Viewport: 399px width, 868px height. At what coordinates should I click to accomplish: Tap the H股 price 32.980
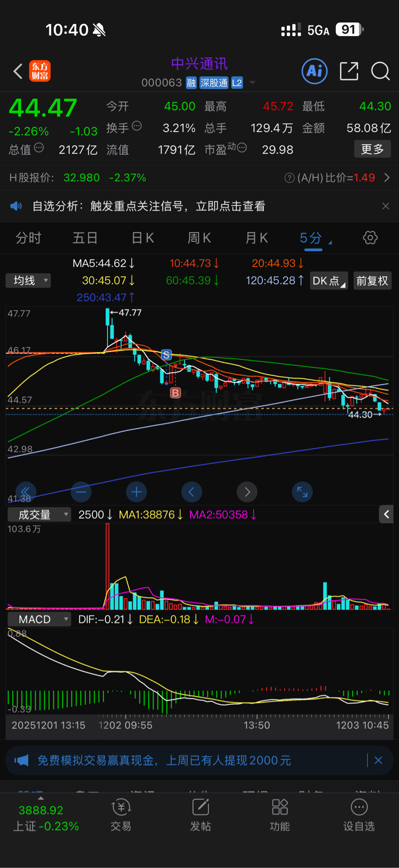click(x=82, y=178)
